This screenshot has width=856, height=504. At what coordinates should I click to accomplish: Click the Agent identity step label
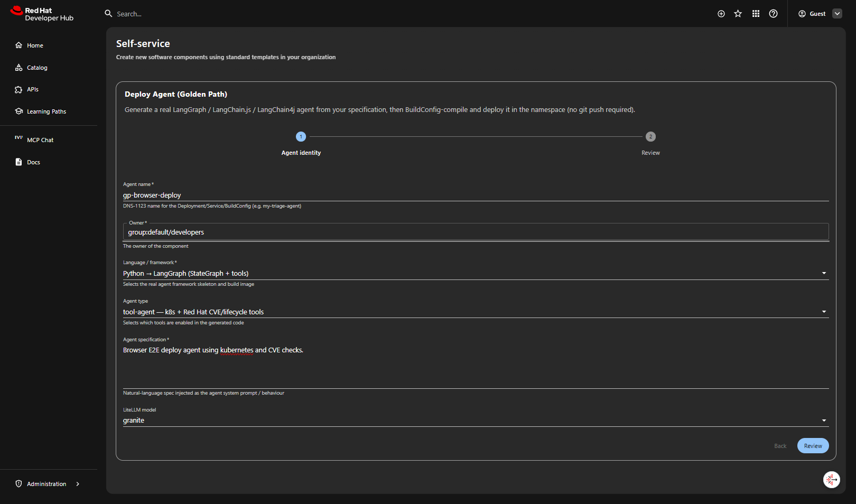pyautogui.click(x=301, y=153)
